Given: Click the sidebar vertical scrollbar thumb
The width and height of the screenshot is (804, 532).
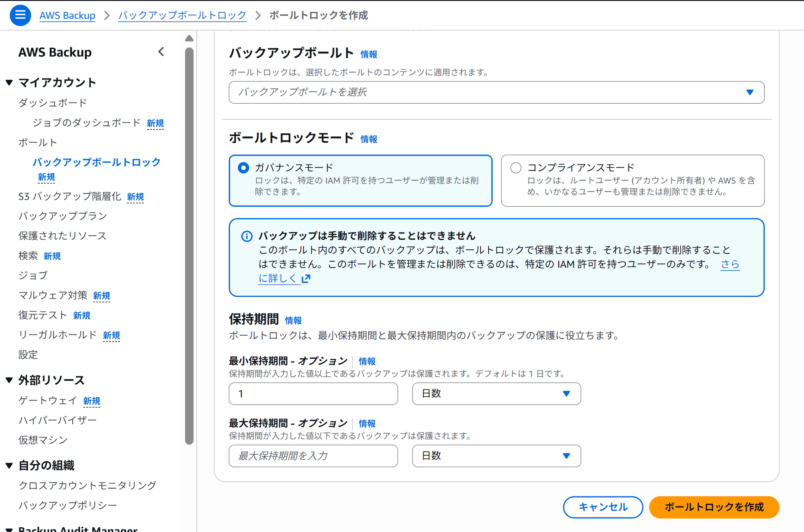Looking at the screenshot, I should point(189,246).
